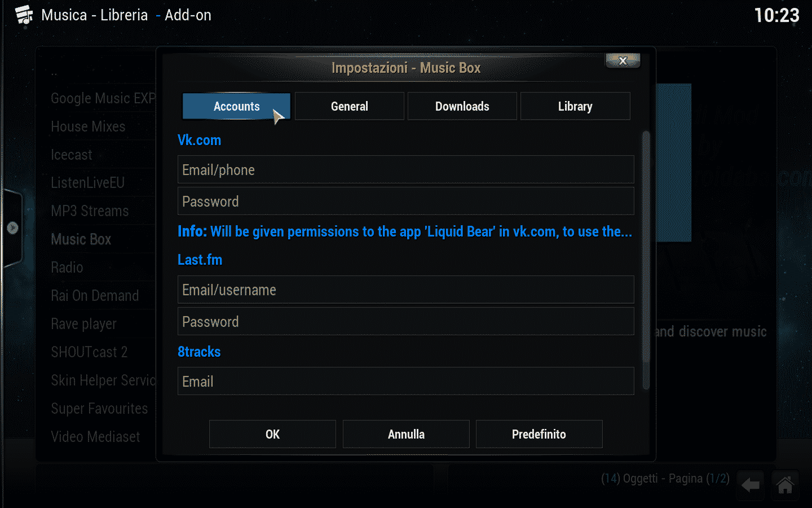Viewport: 812px width, 508px height.
Task: Open the side blade menu handle
Action: (x=12, y=228)
